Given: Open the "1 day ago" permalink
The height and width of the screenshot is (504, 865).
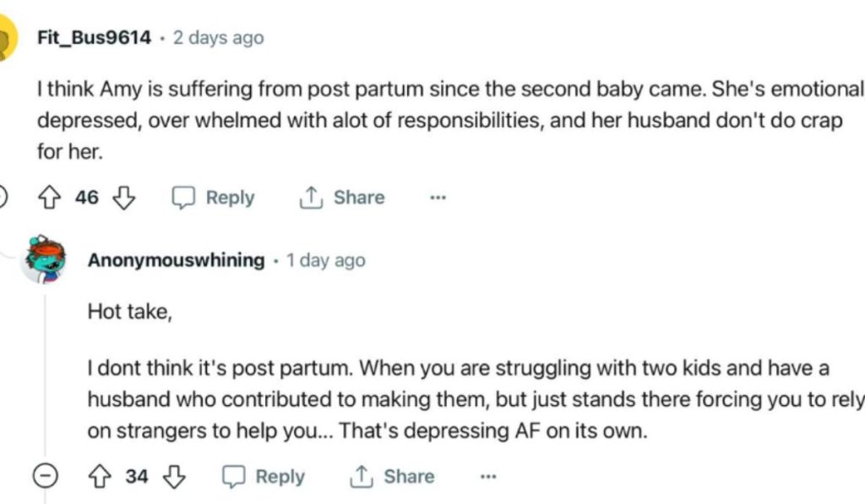Looking at the screenshot, I should coord(326,260).
